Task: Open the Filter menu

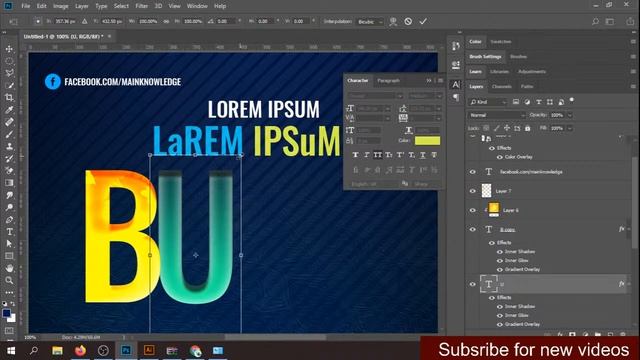Action: click(x=141, y=6)
